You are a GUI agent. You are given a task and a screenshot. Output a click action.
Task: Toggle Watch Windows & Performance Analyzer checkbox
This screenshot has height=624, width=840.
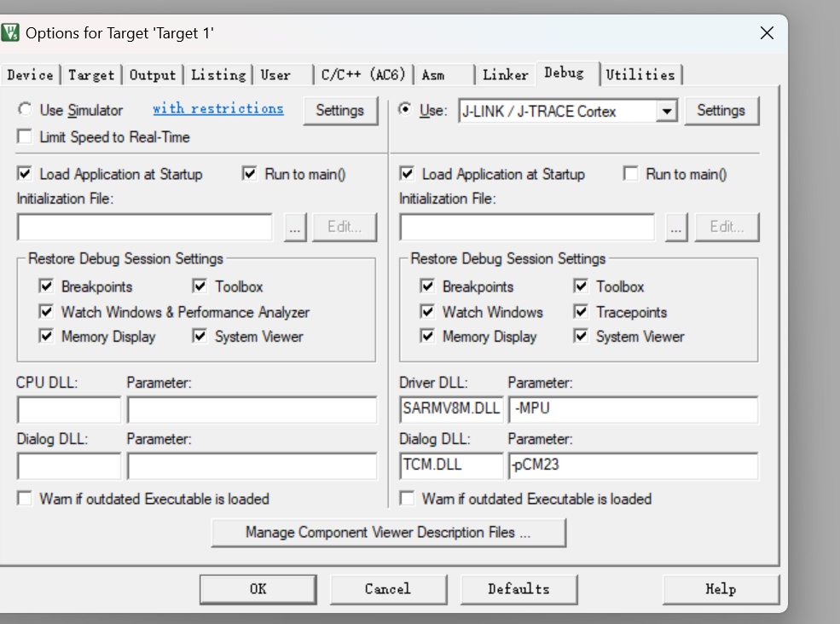[46, 311]
